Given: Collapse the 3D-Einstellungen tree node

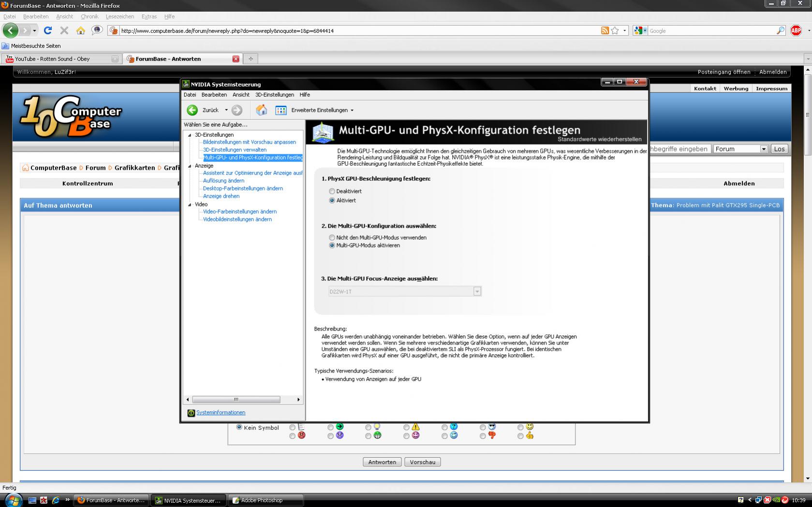Looking at the screenshot, I should 190,135.
